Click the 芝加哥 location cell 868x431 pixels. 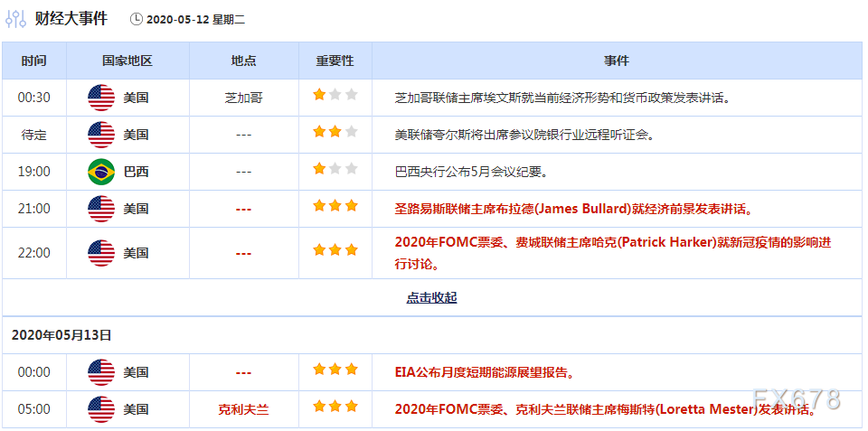243,98
